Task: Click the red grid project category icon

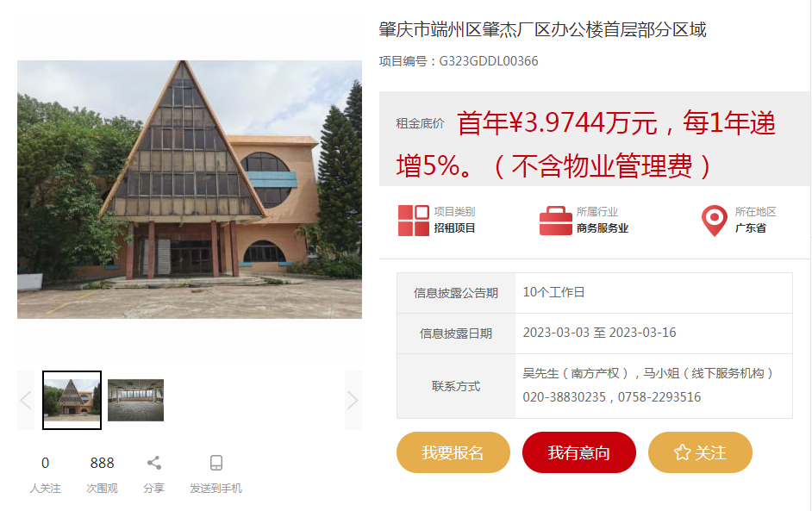Action: [413, 220]
